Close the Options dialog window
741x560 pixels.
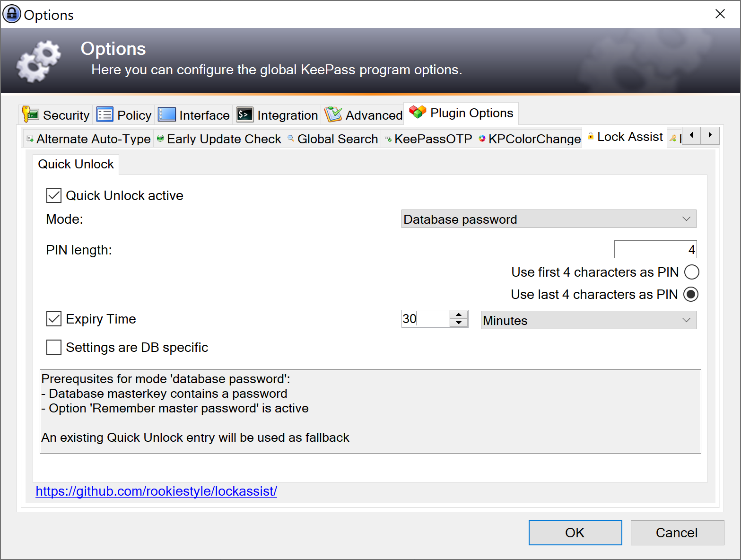pos(720,14)
